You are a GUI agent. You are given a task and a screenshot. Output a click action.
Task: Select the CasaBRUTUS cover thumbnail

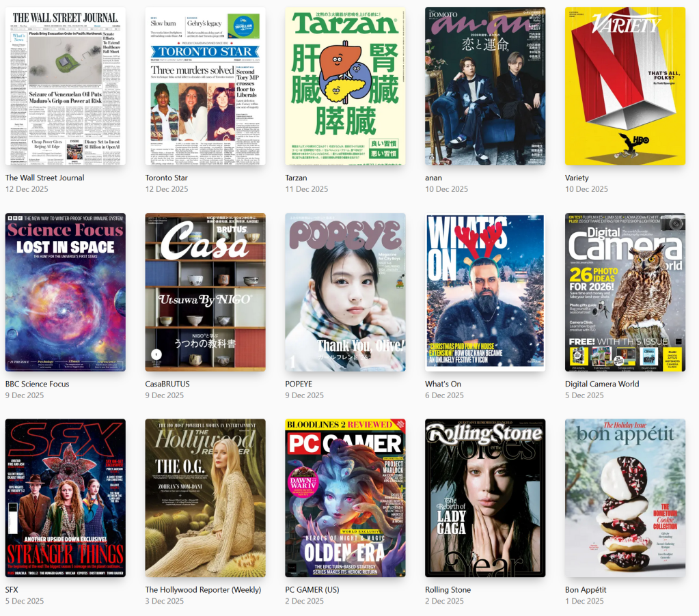coord(205,292)
